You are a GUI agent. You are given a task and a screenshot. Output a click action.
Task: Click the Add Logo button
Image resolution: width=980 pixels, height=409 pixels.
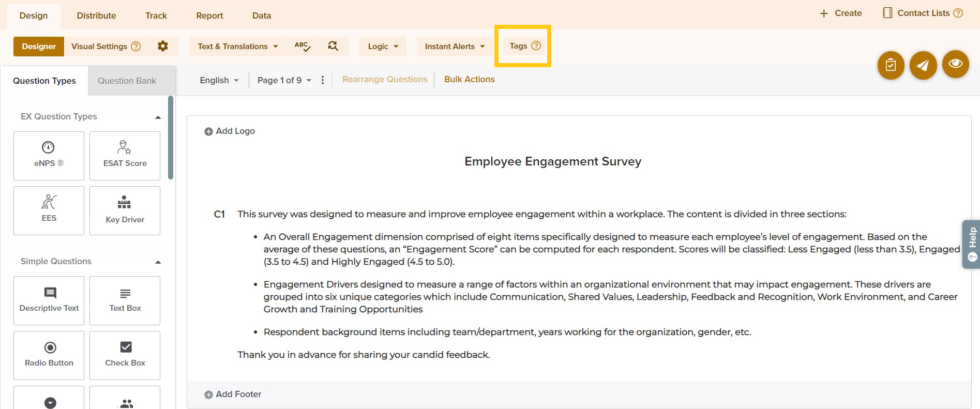(230, 131)
